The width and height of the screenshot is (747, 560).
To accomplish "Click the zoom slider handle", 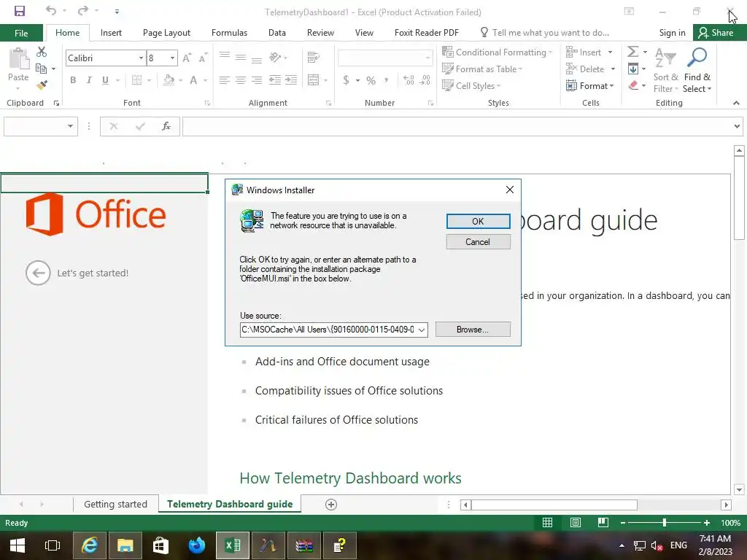I will [664, 523].
